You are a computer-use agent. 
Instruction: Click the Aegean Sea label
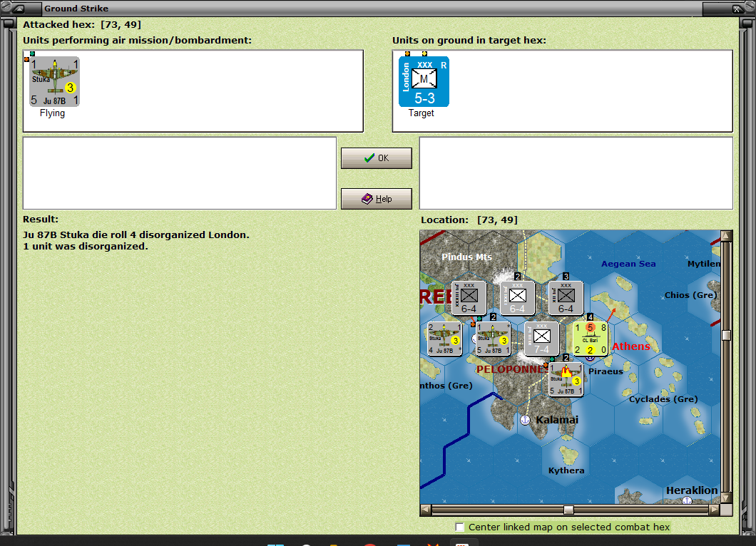628,264
